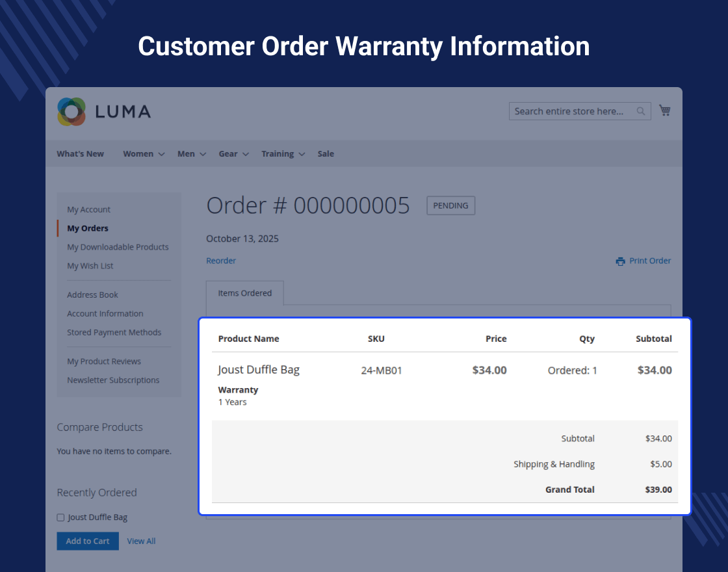Open the shopping cart icon

click(665, 110)
